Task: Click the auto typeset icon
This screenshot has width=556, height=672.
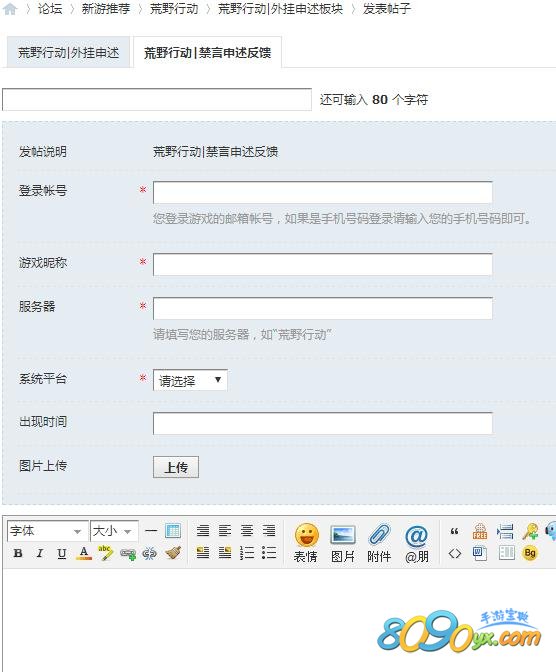Action: (x=203, y=531)
